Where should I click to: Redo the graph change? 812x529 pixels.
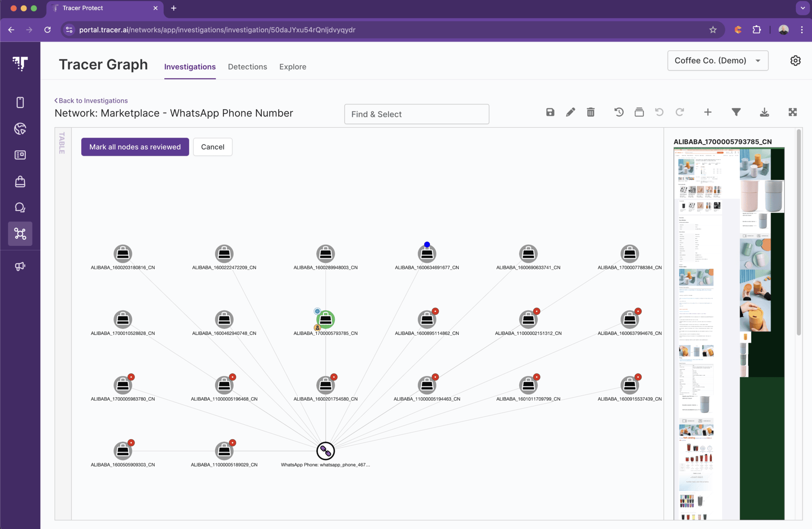pos(680,112)
